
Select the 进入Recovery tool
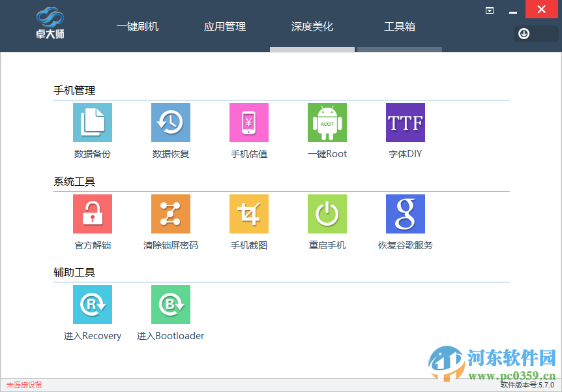point(92,305)
